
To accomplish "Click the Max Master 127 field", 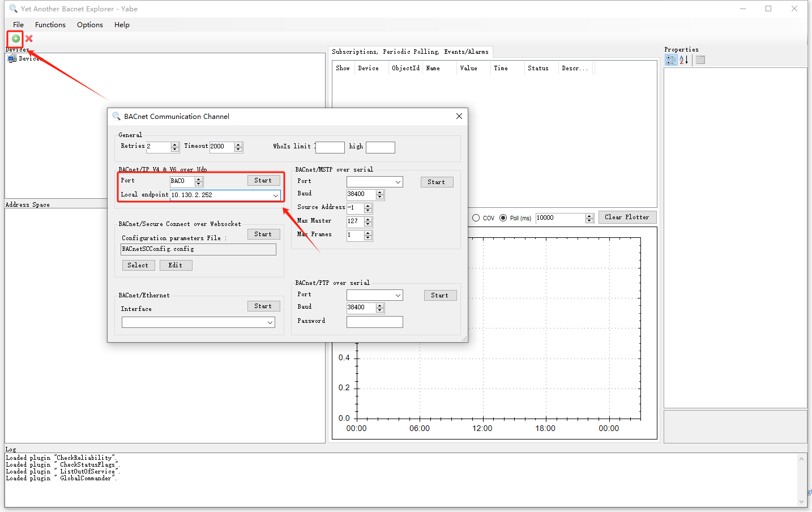I will [355, 221].
